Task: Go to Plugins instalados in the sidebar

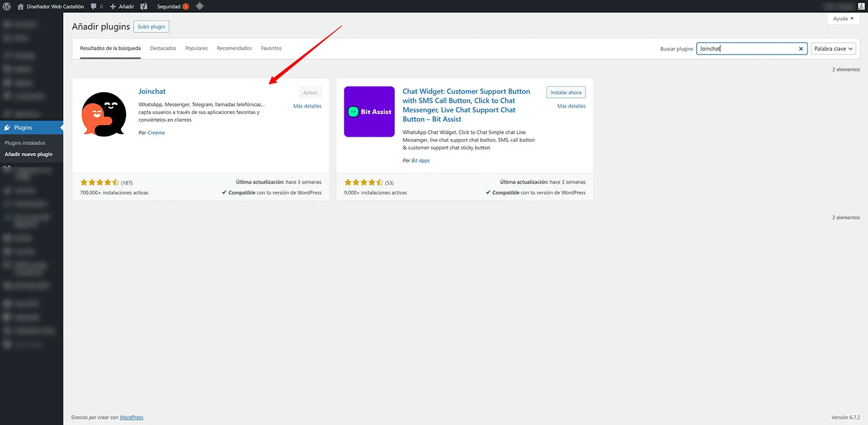Action: click(x=25, y=142)
